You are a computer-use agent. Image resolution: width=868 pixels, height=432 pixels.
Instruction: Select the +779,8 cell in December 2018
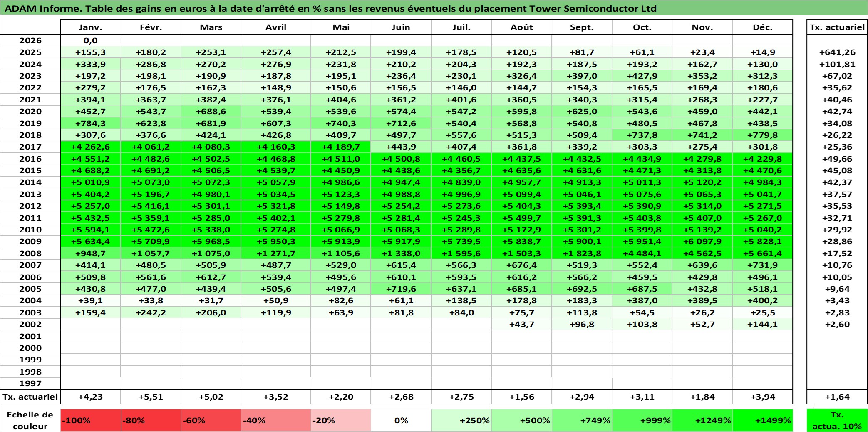[763, 135]
